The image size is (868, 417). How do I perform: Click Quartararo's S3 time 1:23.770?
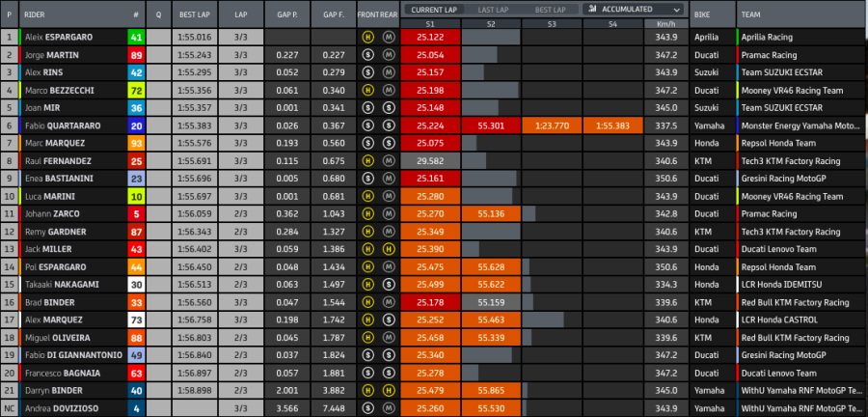(552, 125)
